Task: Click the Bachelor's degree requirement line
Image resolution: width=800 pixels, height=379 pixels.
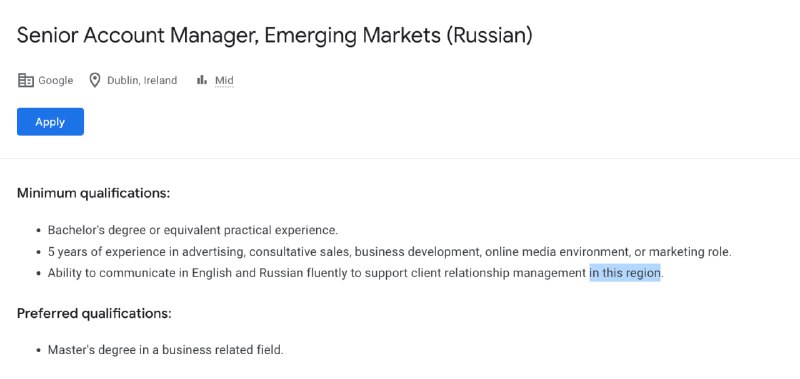Action: tap(193, 230)
